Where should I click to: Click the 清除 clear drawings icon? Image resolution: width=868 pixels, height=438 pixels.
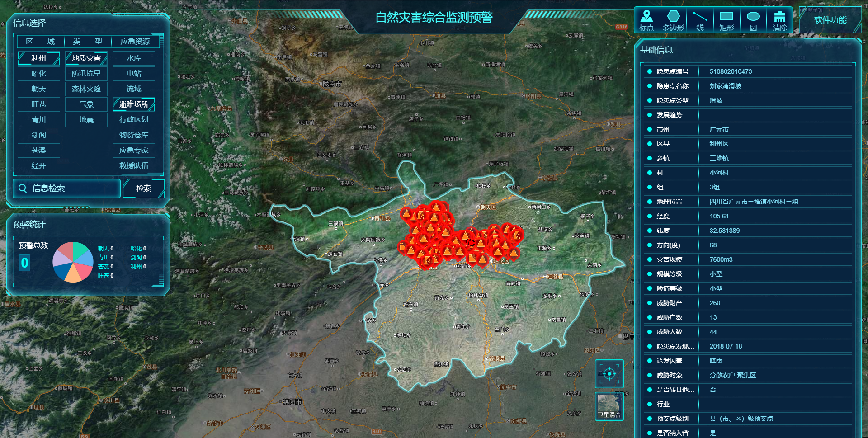pyautogui.click(x=780, y=20)
